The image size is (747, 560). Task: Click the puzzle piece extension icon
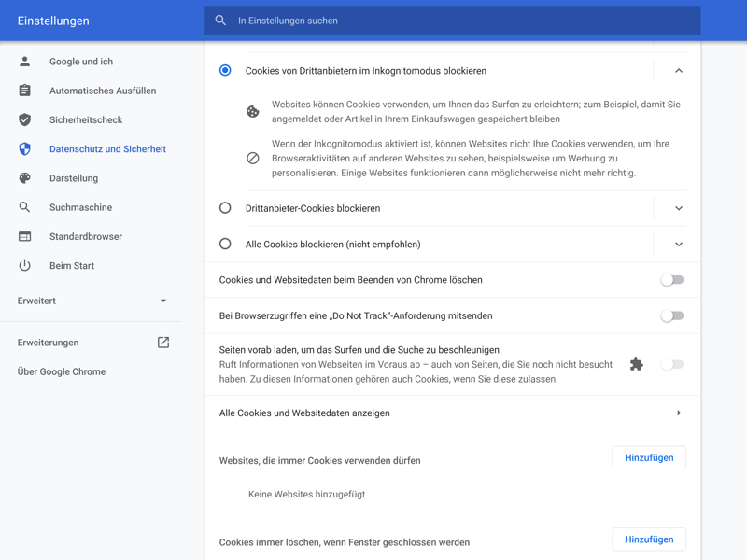click(x=636, y=364)
